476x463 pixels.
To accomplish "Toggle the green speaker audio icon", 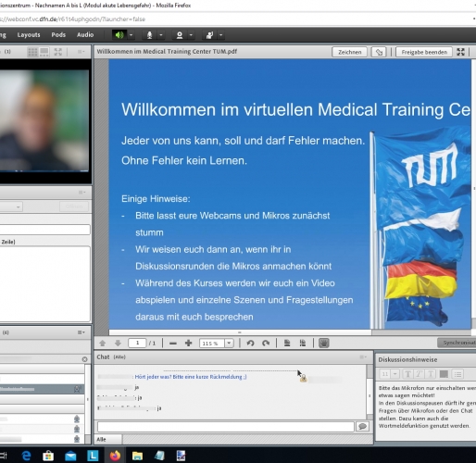I will click(119, 35).
